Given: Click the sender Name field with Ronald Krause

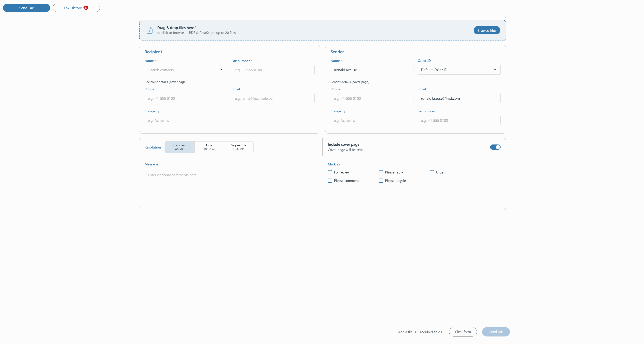Looking at the screenshot, I should point(372,70).
